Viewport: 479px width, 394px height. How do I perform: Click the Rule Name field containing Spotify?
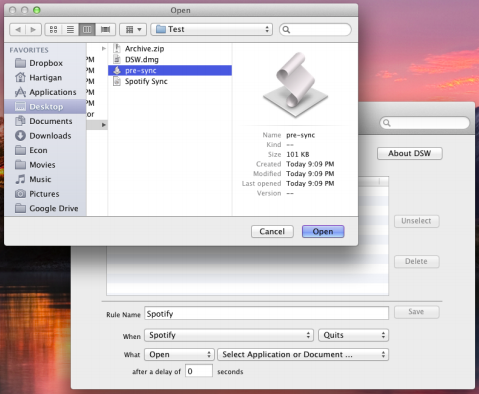point(266,314)
